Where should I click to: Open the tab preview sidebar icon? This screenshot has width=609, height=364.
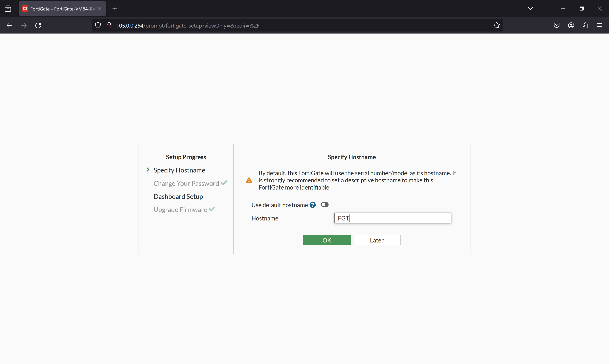(8, 8)
